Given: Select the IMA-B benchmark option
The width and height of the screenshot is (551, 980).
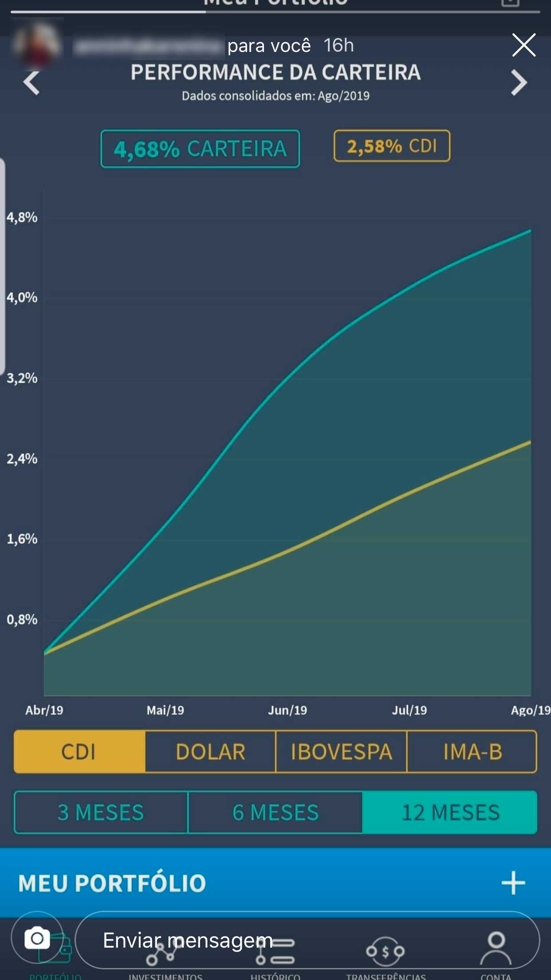Looking at the screenshot, I should point(472,752).
